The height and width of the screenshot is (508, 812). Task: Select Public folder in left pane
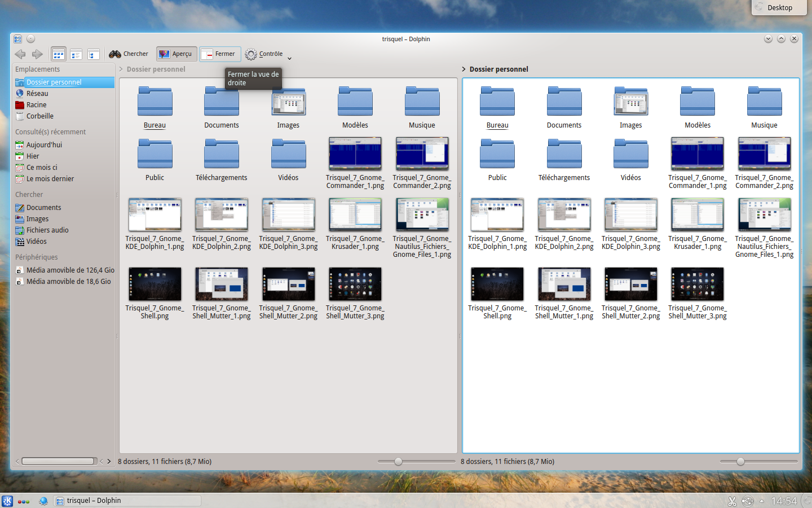point(155,160)
